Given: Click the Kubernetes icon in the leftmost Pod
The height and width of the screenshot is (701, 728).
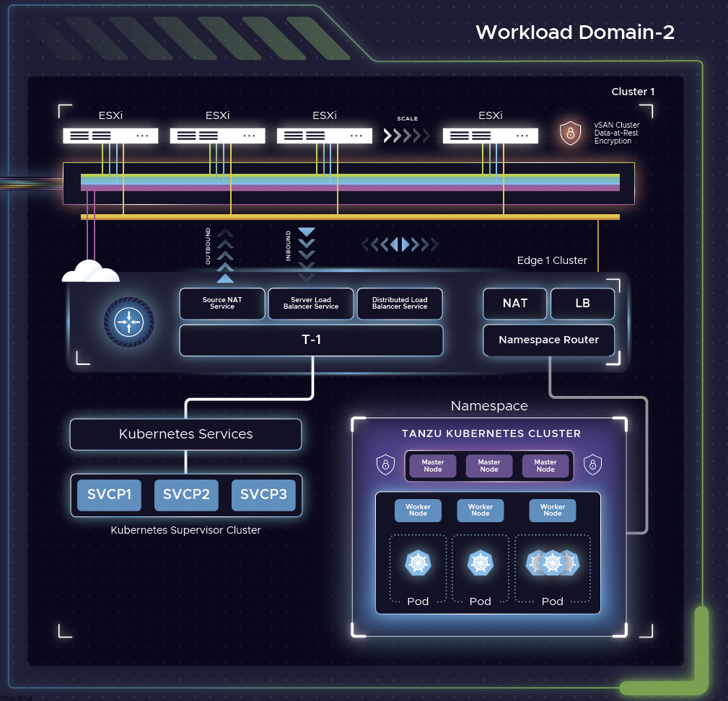Looking at the screenshot, I should 418,563.
